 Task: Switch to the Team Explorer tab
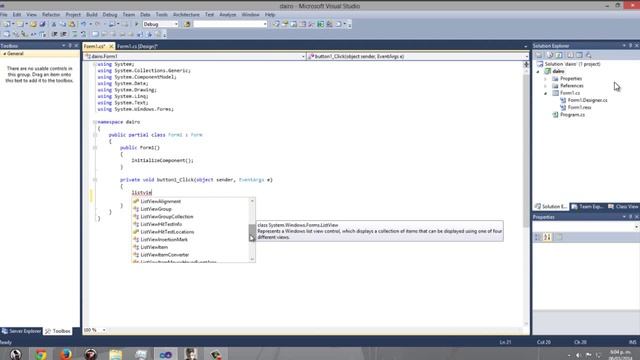point(587,207)
